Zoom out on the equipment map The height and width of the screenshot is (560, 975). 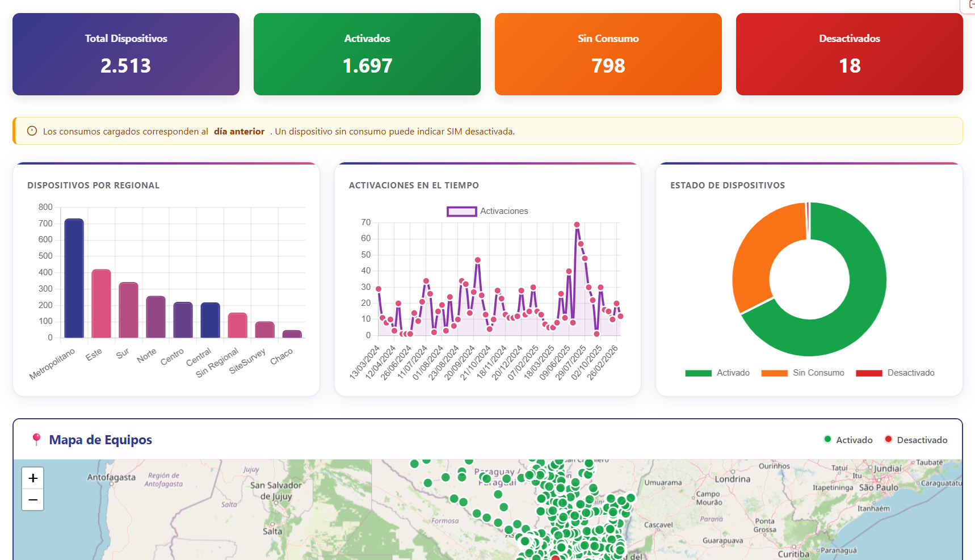(x=33, y=500)
